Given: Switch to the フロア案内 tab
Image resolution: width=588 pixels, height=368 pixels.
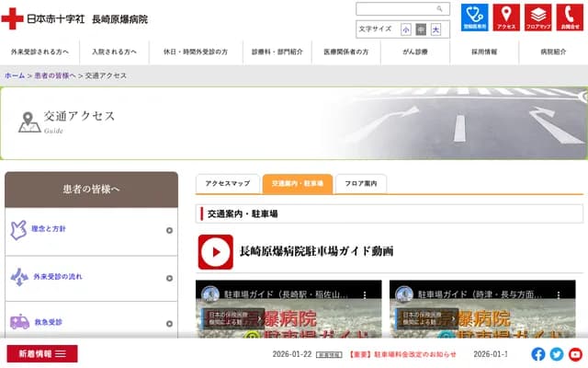Looking at the screenshot, I should point(361,184).
